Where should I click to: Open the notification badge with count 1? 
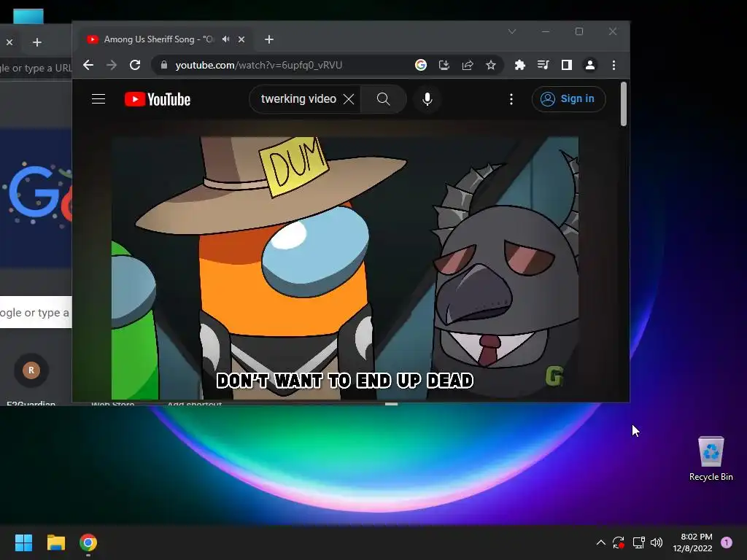click(727, 542)
